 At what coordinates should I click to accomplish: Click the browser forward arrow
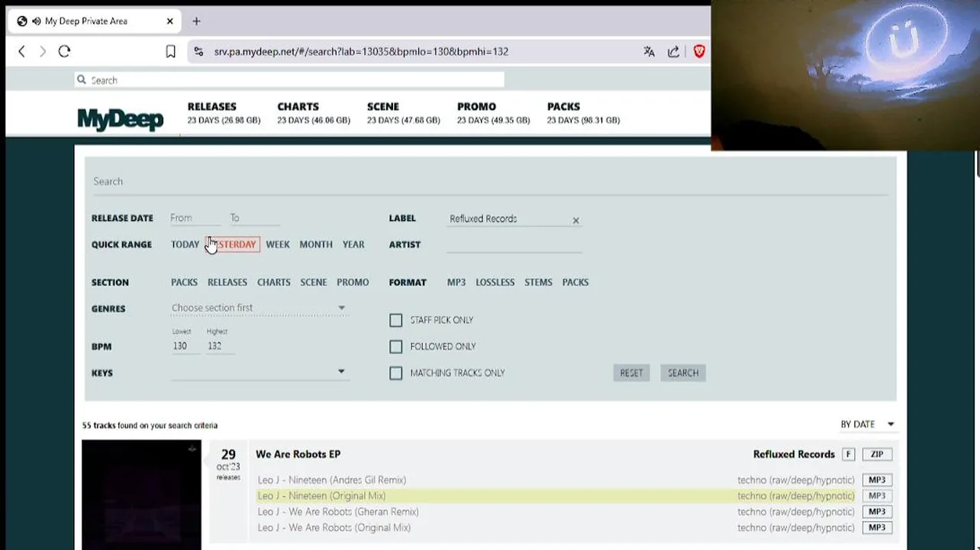[43, 51]
